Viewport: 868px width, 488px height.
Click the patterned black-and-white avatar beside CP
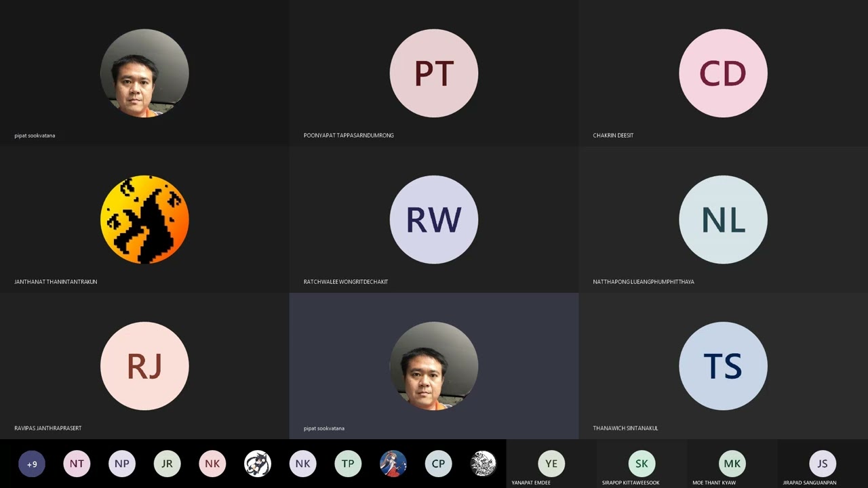pos(484,464)
